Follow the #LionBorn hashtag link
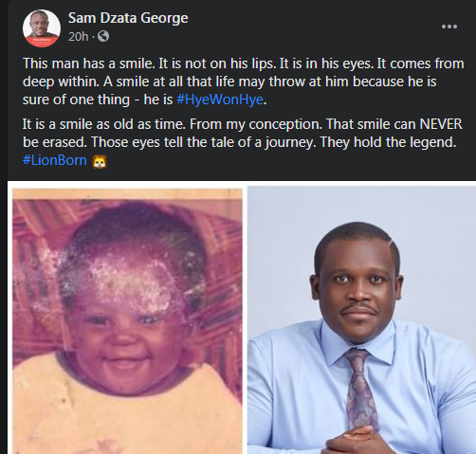Image resolution: width=476 pixels, height=454 pixels. pyautogui.click(x=55, y=160)
